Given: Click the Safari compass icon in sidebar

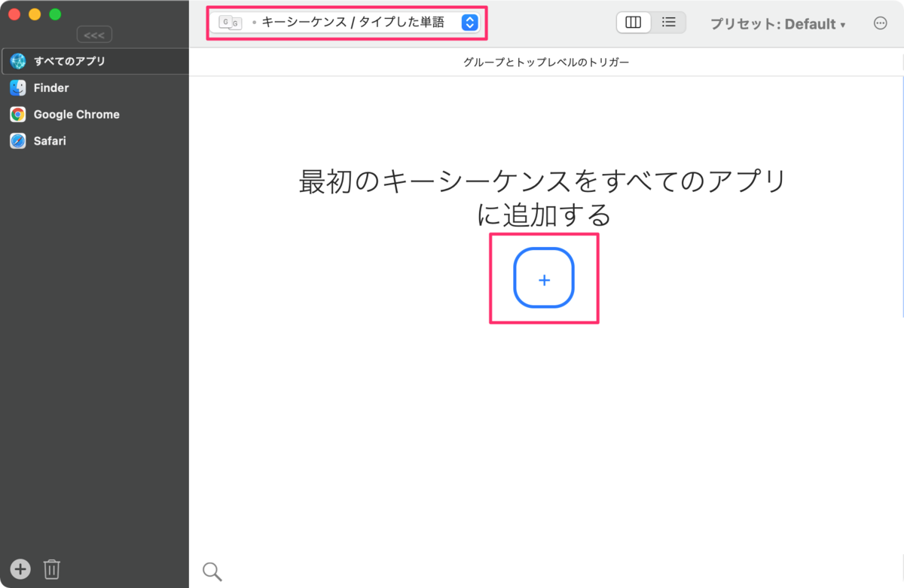Looking at the screenshot, I should click(x=17, y=141).
